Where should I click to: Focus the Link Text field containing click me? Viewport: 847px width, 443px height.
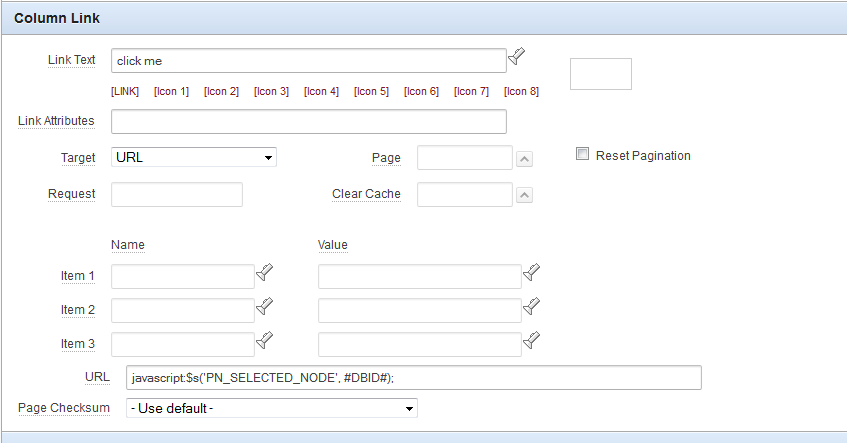tap(309, 61)
